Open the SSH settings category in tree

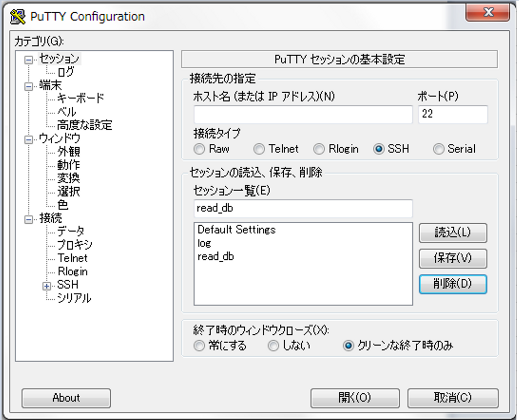click(x=68, y=285)
